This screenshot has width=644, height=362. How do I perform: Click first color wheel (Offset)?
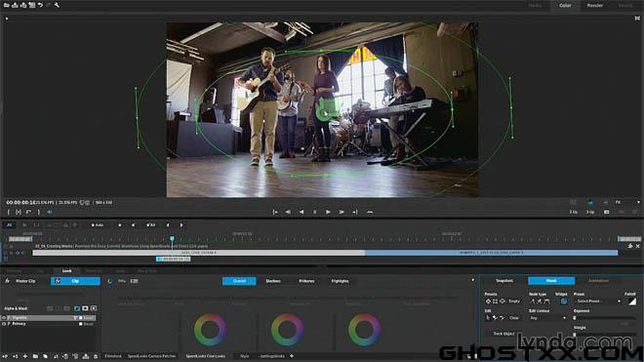[x=210, y=330]
